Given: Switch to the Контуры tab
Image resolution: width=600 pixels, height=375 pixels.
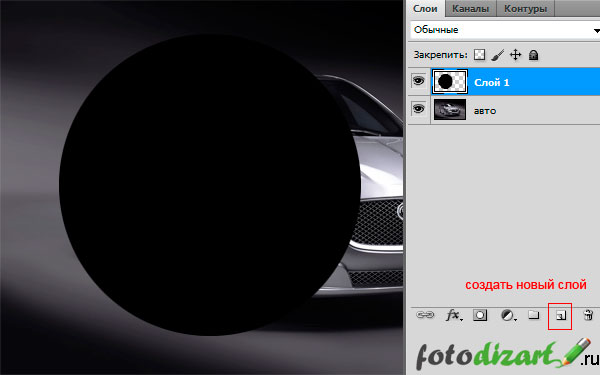Looking at the screenshot, I should point(525,8).
